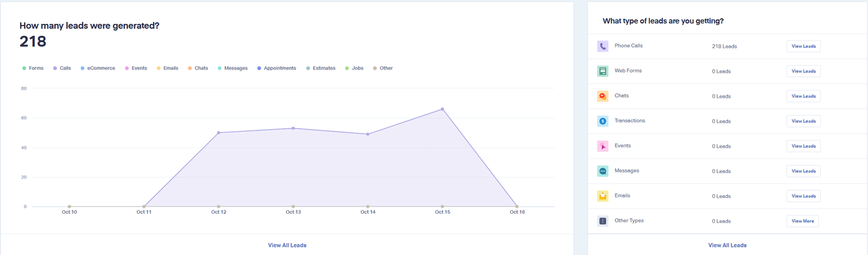The height and width of the screenshot is (255, 868).
Task: Click 'How many leads were generated?' heading
Action: (90, 25)
